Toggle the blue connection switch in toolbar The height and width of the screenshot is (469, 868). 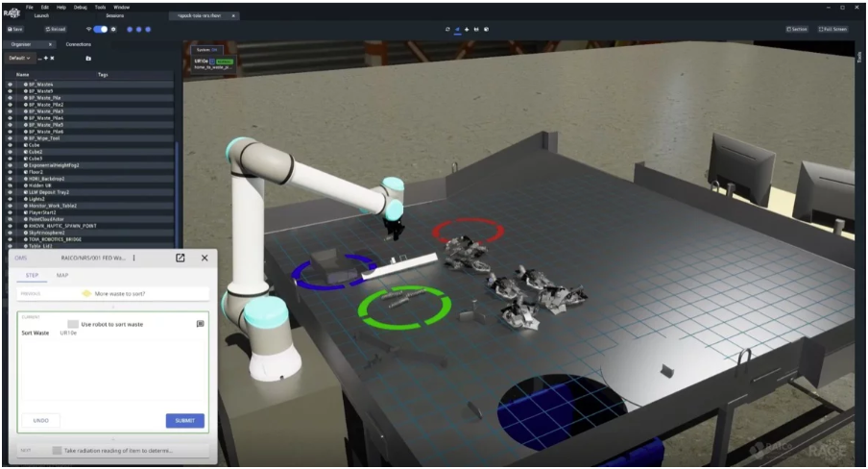100,30
